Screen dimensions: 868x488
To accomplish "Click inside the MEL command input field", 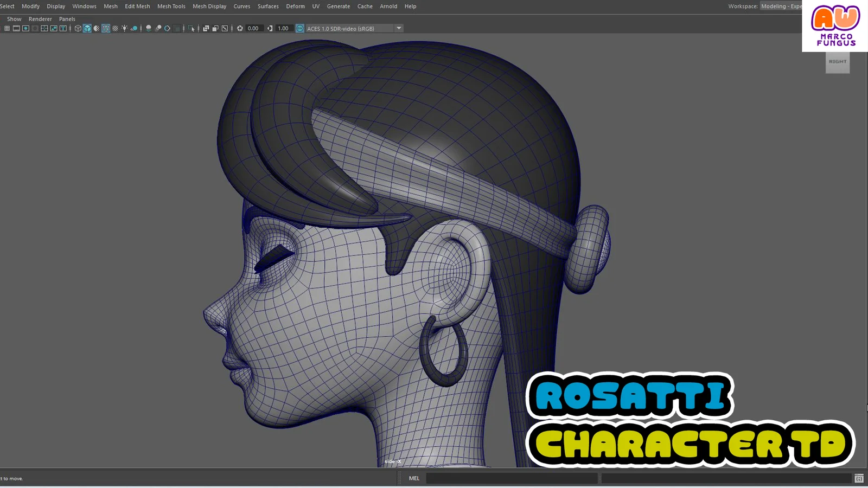I will pyautogui.click(x=513, y=478).
